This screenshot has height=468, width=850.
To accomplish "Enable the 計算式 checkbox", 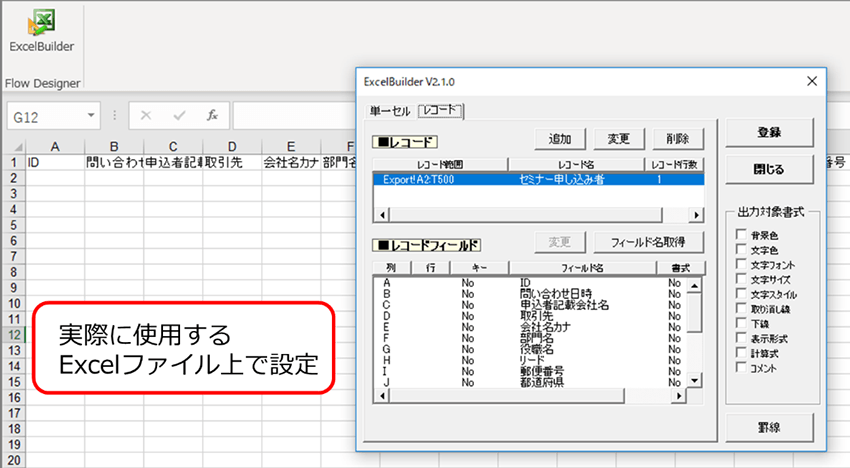I will [741, 352].
